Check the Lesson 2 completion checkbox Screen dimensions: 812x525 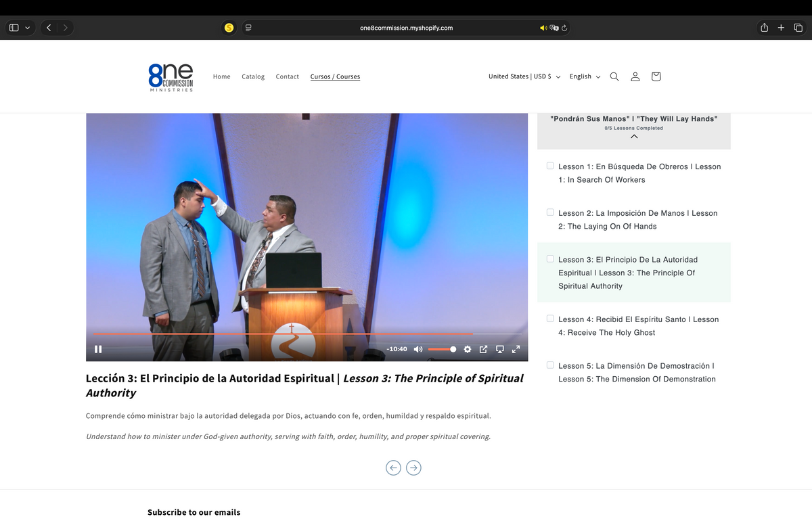[x=550, y=212]
